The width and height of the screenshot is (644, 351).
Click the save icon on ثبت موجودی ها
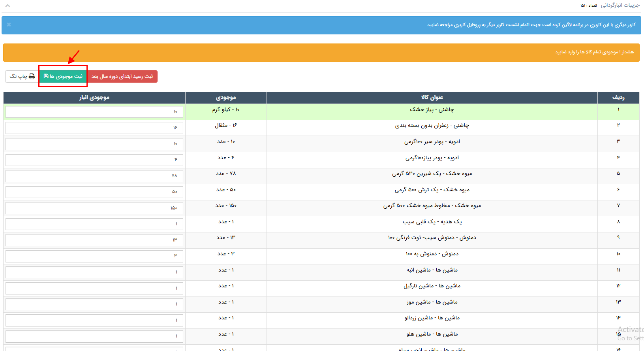click(46, 76)
